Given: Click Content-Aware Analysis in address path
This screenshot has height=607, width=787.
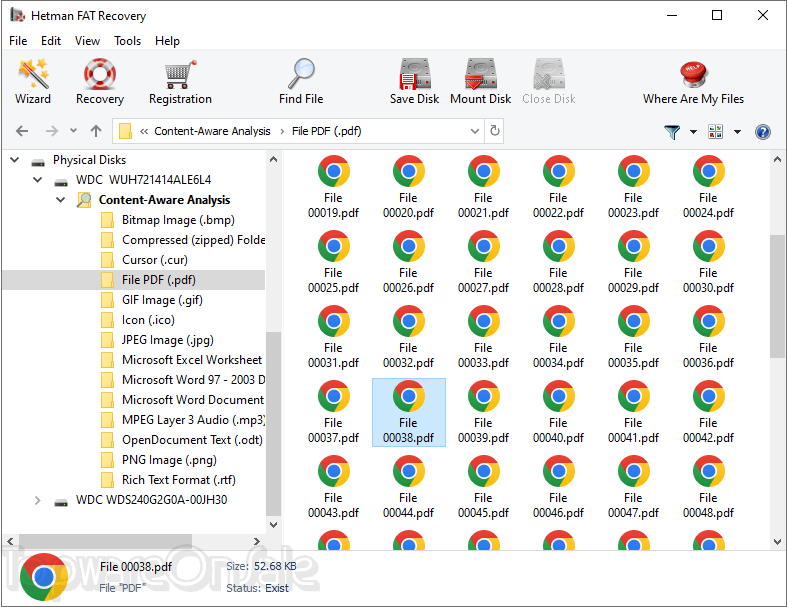Looking at the screenshot, I should 212,131.
